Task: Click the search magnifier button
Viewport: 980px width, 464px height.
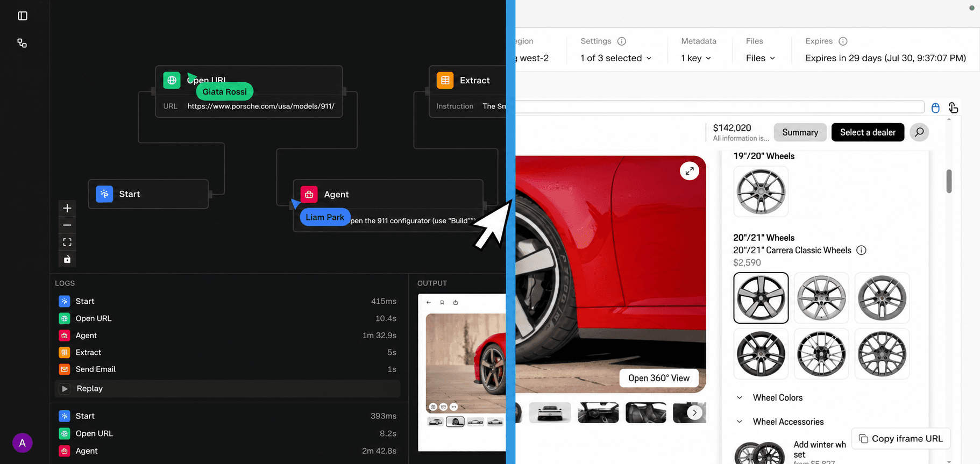Action: click(x=919, y=132)
